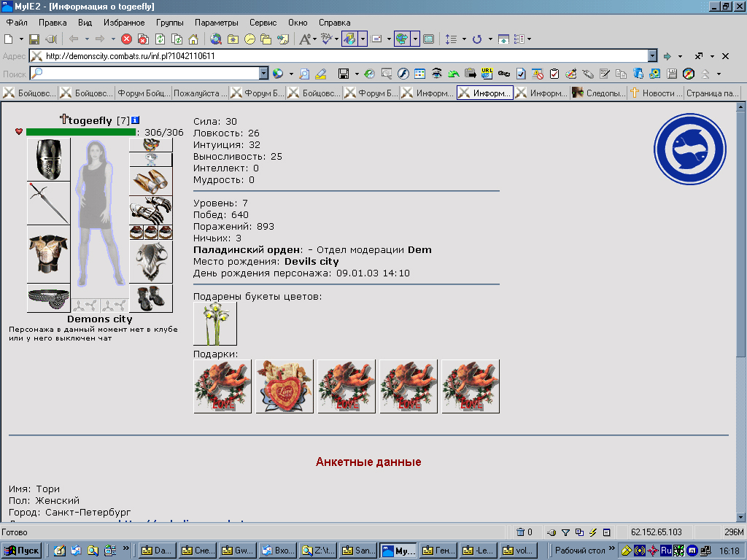
Task: Switch to the Новости tab
Action: pyautogui.click(x=656, y=93)
